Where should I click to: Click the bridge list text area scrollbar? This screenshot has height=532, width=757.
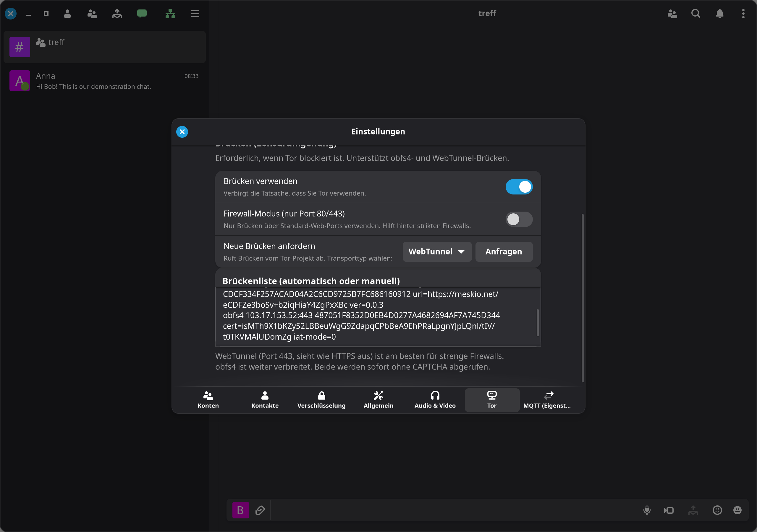coord(538,323)
